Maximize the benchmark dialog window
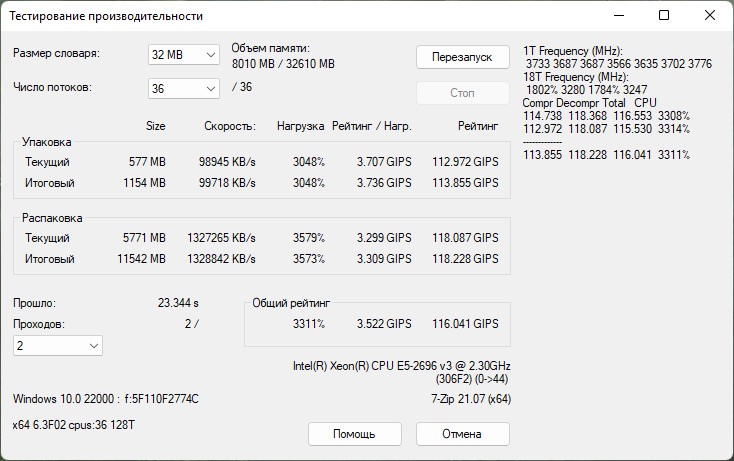Image resolution: width=734 pixels, height=461 pixels. tap(664, 16)
